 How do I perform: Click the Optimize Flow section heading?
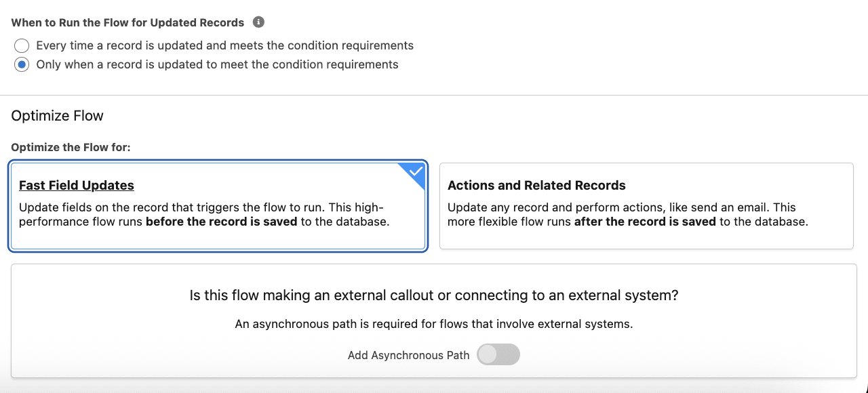pos(58,116)
